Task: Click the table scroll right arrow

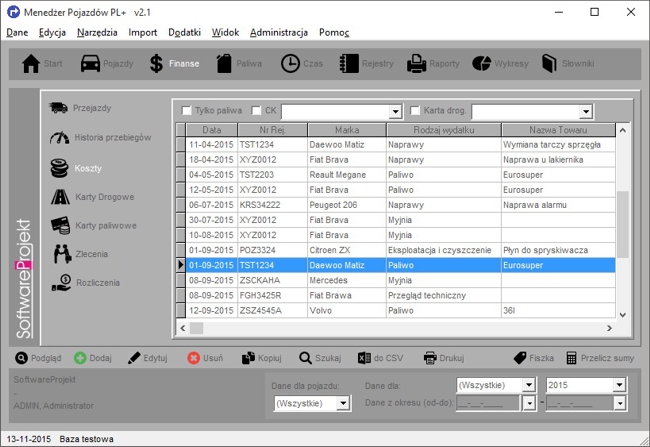Action: tap(609, 328)
